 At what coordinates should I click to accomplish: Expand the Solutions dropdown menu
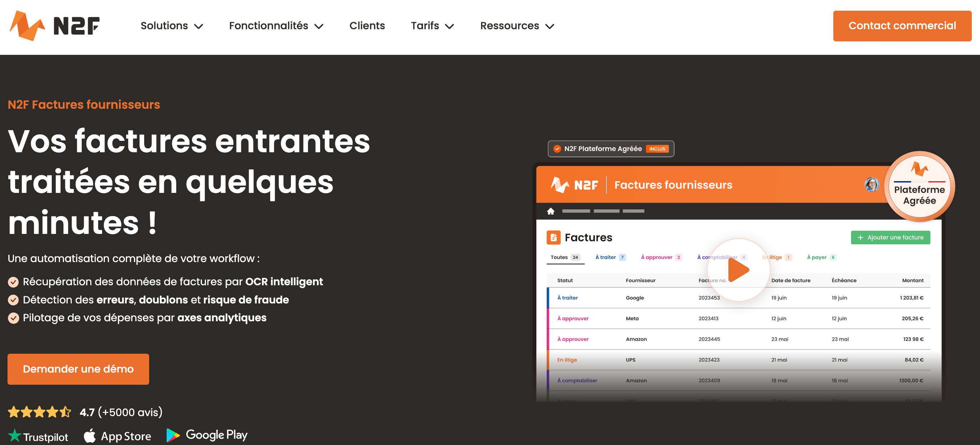click(172, 26)
